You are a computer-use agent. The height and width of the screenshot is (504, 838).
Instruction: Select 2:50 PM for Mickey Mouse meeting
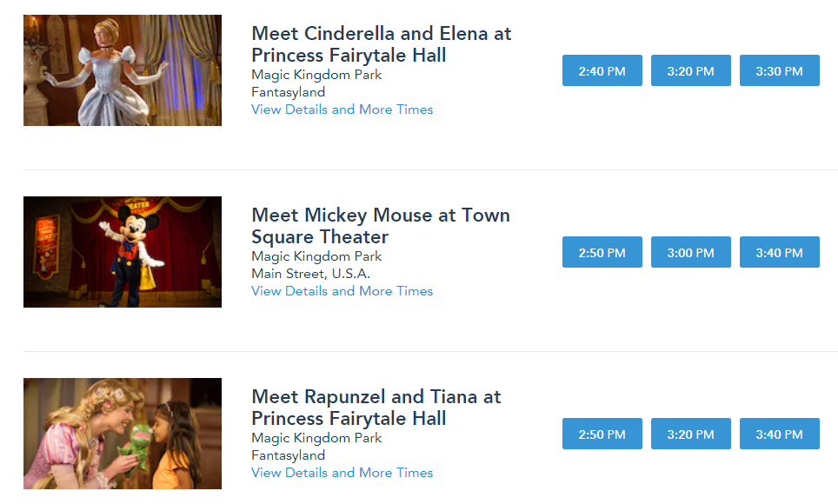[602, 252]
